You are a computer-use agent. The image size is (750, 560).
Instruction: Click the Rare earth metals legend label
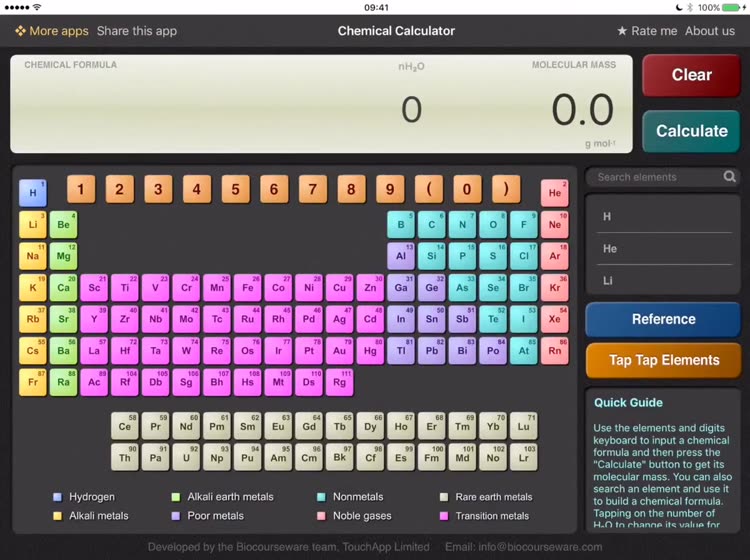(494, 497)
